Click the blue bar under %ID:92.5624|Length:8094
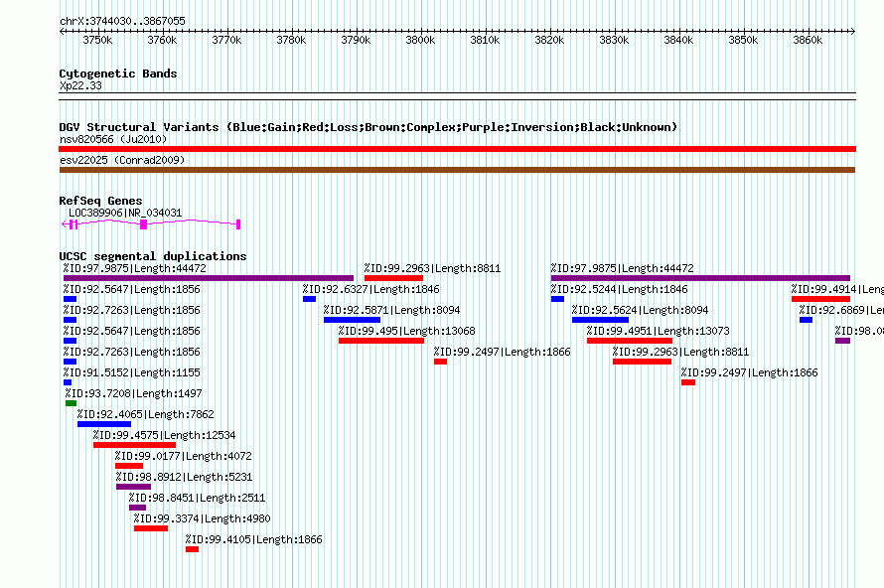The image size is (884, 588). click(x=600, y=320)
